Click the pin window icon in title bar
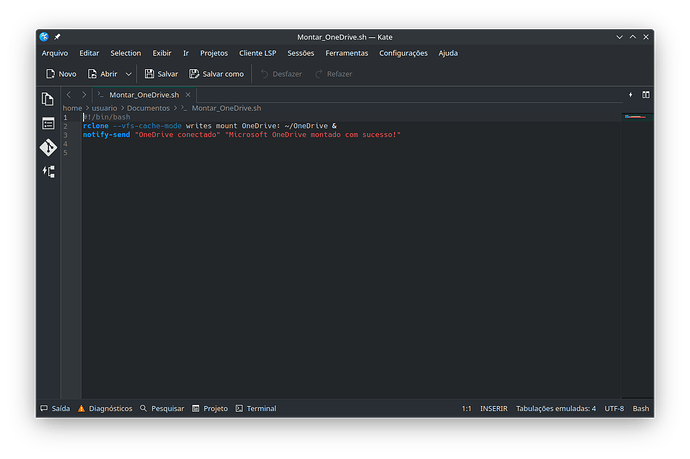 pos(57,37)
